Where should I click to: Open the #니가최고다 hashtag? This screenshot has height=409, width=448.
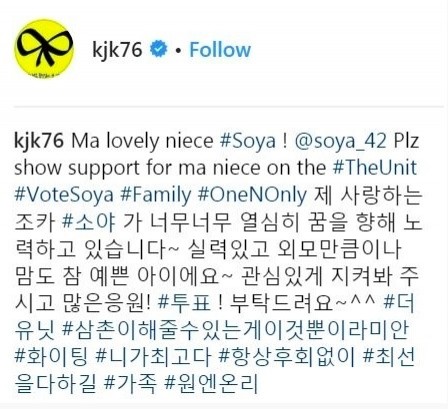(x=153, y=357)
